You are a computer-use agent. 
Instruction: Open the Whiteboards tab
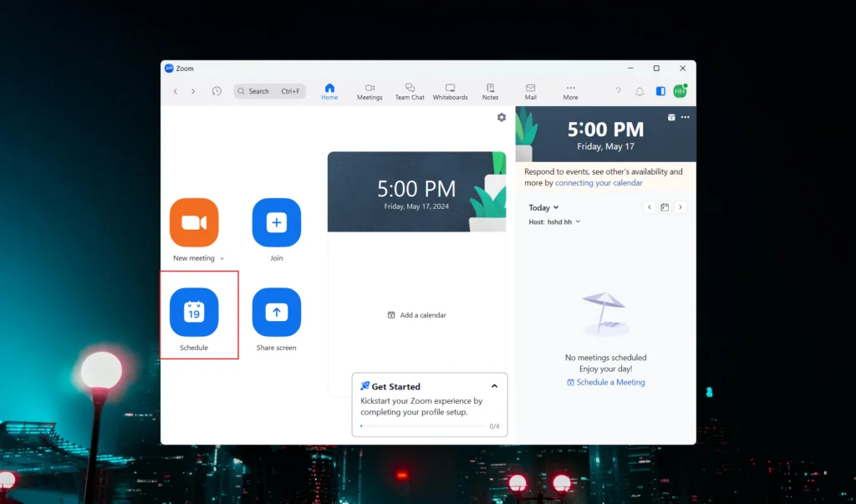pyautogui.click(x=450, y=91)
